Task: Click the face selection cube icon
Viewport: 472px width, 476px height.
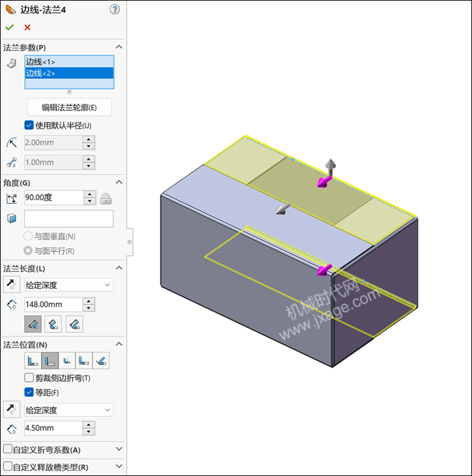Action: [12, 218]
